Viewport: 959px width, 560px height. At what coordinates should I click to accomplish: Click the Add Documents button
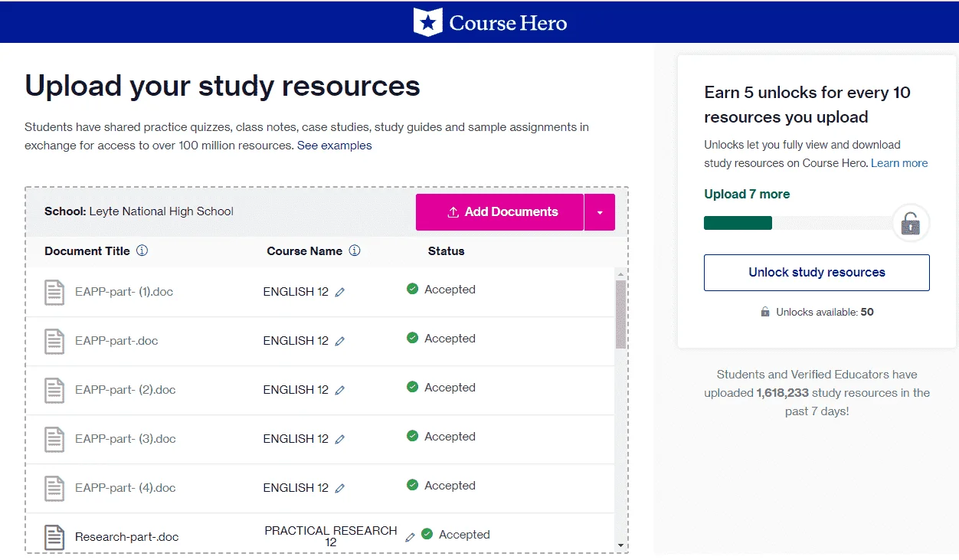[x=499, y=212]
